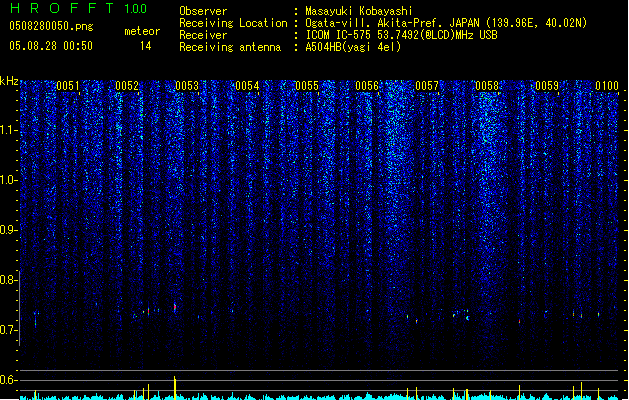Click the 0100 time marker

[x=607, y=86]
